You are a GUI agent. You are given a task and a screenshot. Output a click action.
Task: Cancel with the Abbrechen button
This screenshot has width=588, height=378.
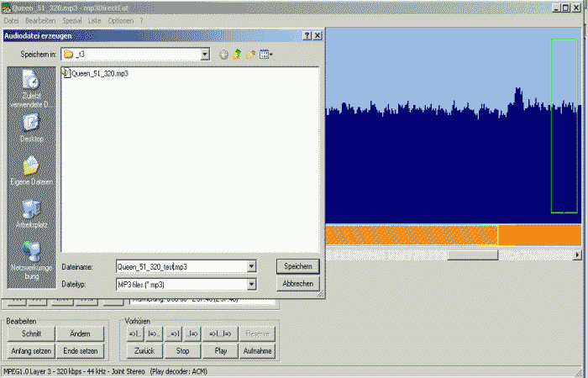pyautogui.click(x=297, y=284)
